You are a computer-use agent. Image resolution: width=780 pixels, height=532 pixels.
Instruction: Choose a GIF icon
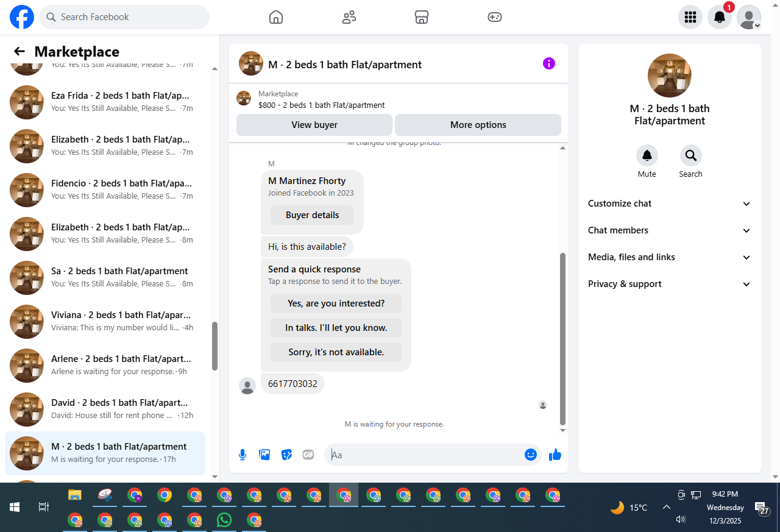click(x=308, y=455)
